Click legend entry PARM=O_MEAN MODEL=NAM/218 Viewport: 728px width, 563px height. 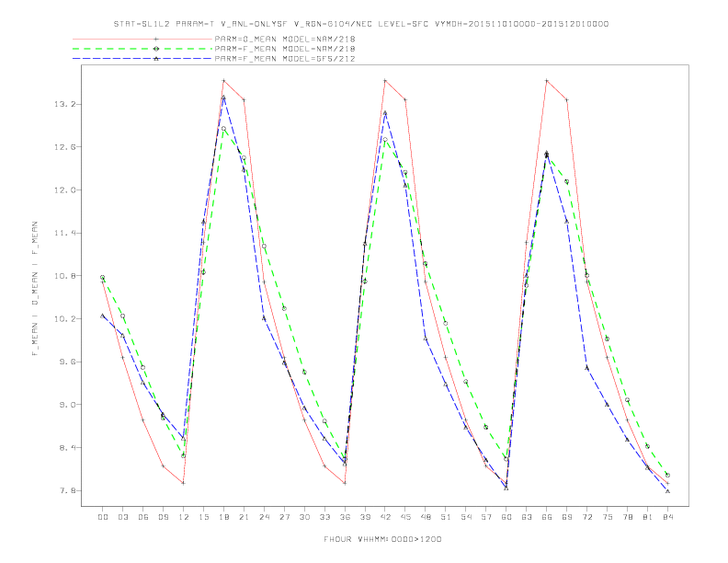[285, 39]
